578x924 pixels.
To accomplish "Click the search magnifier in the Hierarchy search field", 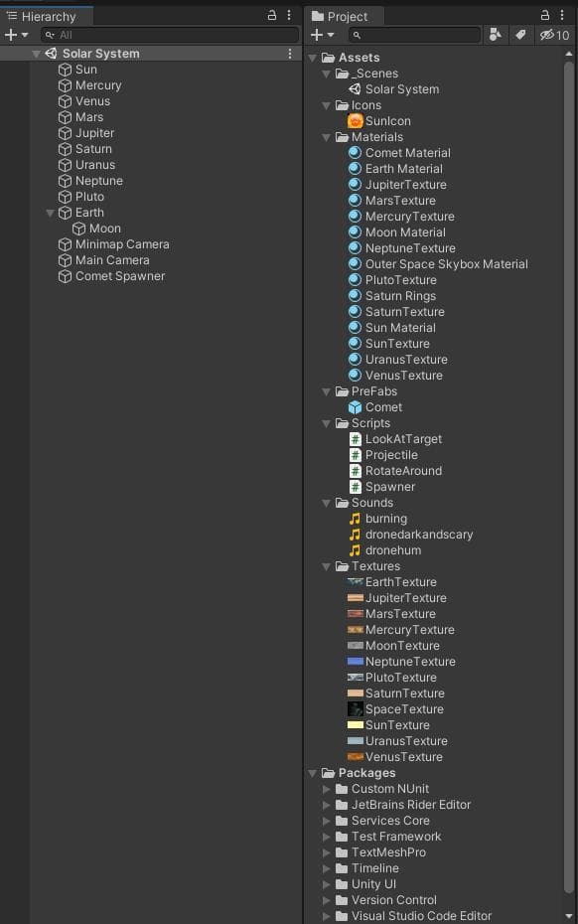I will tap(50, 36).
